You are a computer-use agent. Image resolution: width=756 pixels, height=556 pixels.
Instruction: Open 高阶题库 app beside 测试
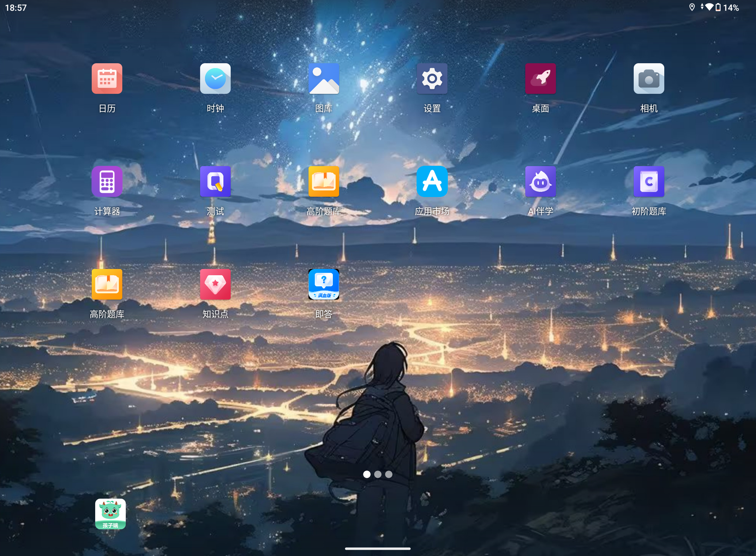[324, 181]
